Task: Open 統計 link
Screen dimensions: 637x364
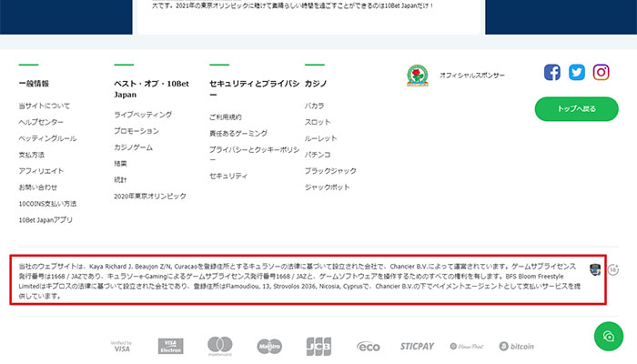Action: click(120, 179)
